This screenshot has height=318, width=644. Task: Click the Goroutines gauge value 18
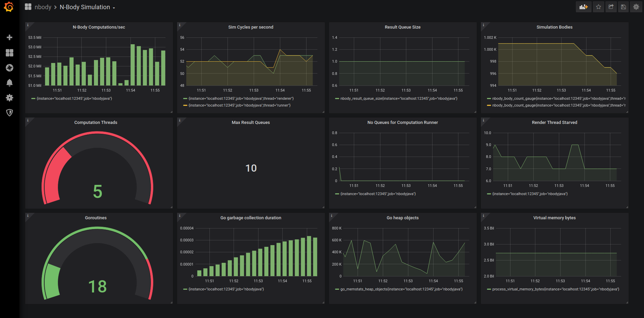tap(97, 286)
